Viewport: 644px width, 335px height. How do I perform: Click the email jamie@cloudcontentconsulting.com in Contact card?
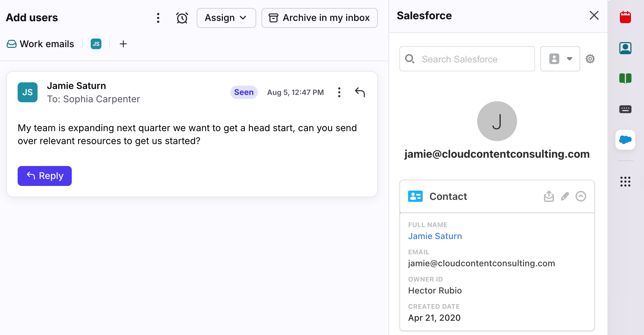click(482, 263)
